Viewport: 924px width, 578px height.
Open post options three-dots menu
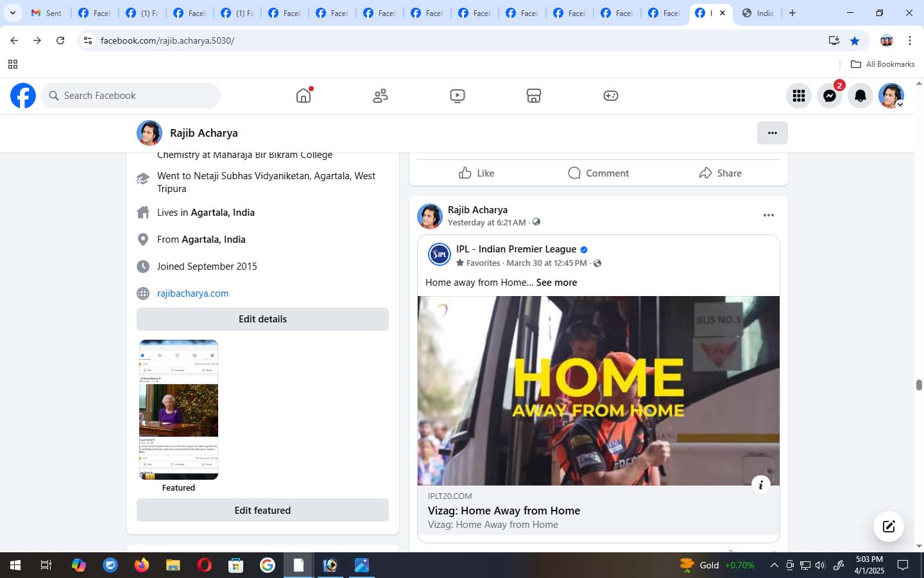coord(769,215)
